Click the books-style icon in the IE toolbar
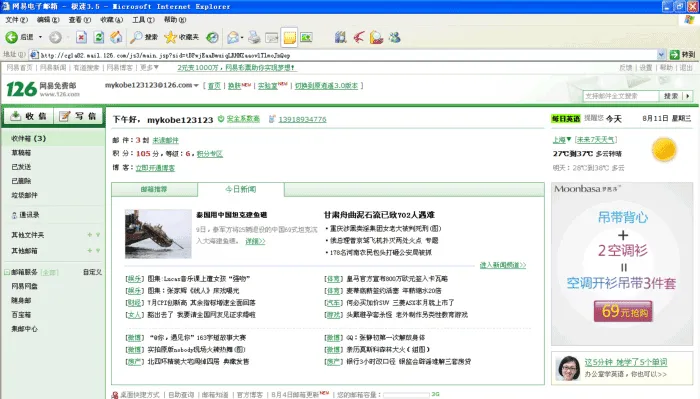Viewport: 700px width, 399px height. tap(341, 37)
